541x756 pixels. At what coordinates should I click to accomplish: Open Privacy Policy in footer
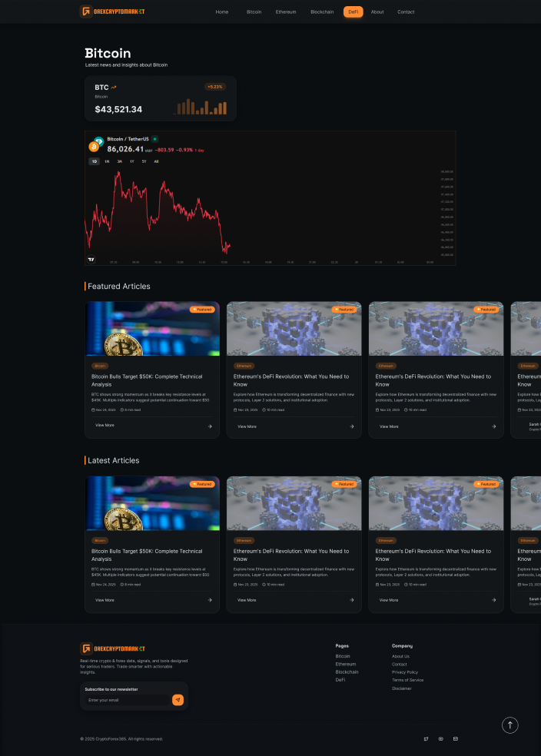pos(405,672)
